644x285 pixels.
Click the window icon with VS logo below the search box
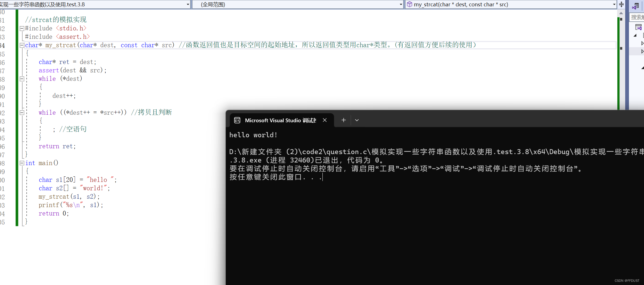coord(639,27)
